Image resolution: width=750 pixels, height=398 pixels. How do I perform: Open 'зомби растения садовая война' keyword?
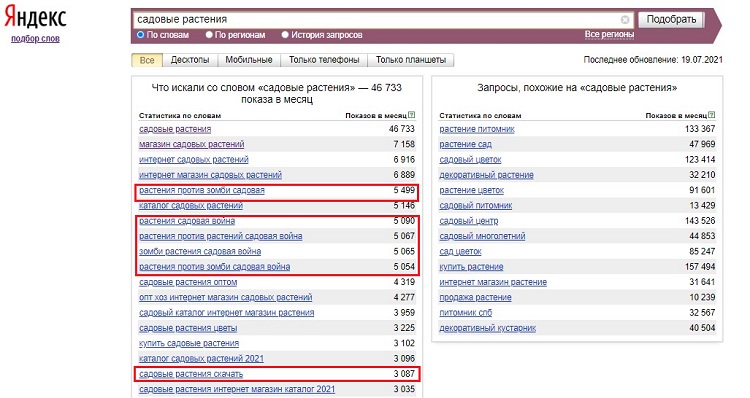pyautogui.click(x=200, y=252)
